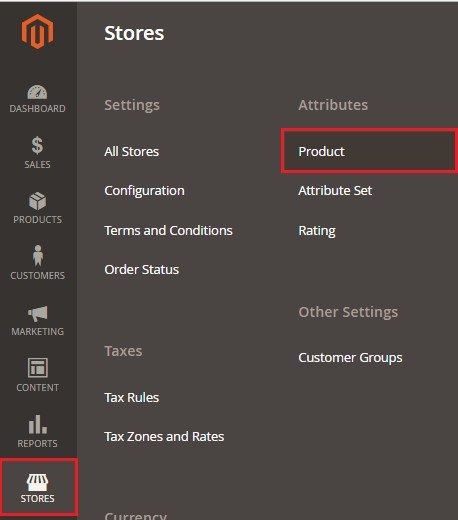Open the Sales dollar icon
Screen dimensions: 458x520
(37, 145)
